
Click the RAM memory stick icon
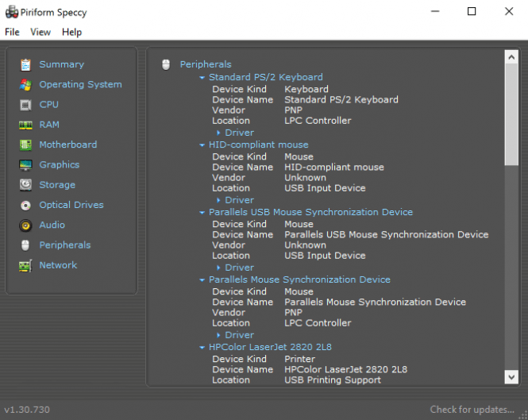(x=25, y=125)
